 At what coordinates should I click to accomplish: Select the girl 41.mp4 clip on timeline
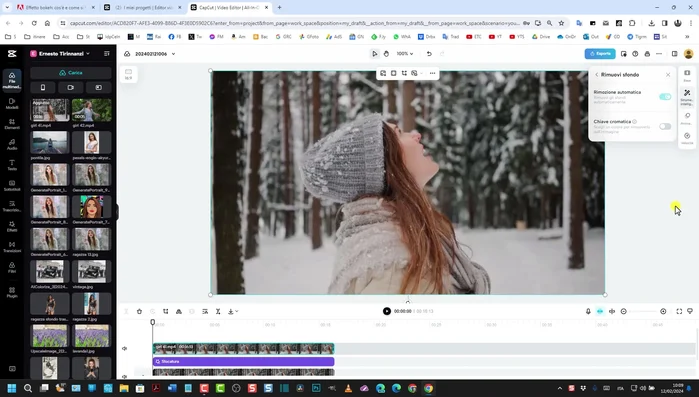click(x=243, y=348)
